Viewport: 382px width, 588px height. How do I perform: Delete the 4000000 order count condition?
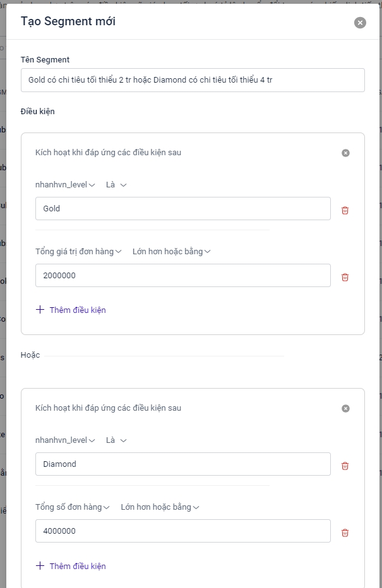(345, 532)
